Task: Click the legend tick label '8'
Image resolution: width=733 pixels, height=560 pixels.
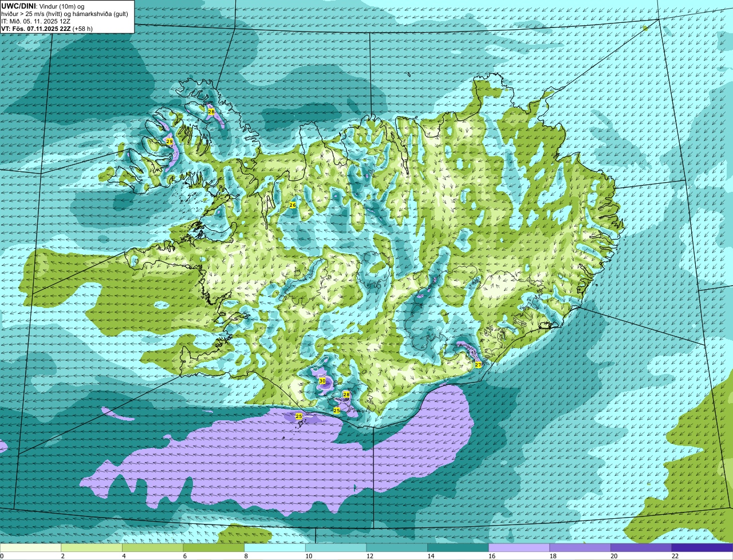Action: coord(246,556)
